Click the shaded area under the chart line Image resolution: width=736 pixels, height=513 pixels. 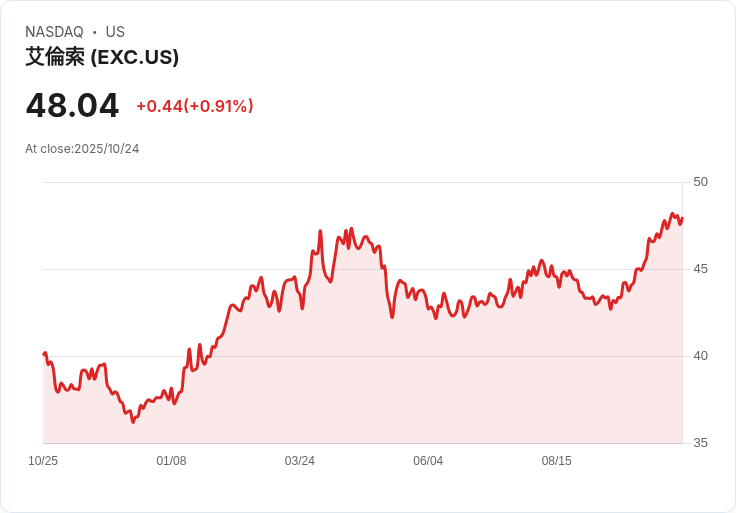[x=400, y=390]
